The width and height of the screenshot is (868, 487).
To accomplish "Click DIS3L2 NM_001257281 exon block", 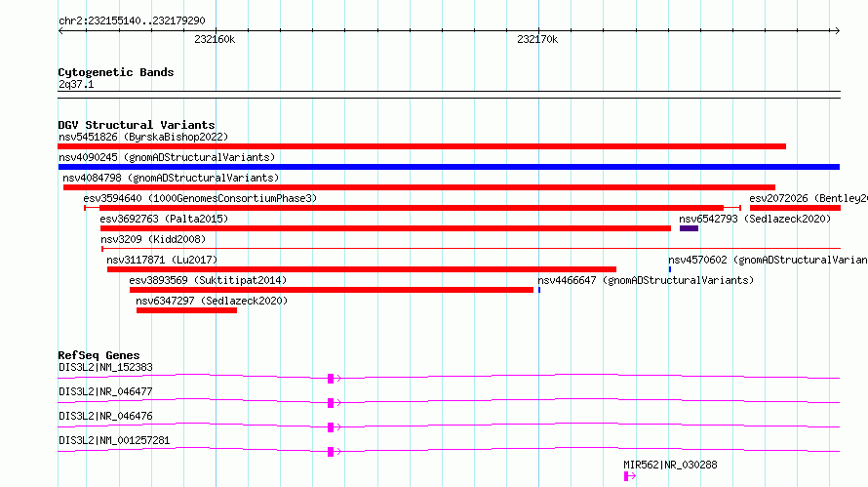I will tap(331, 452).
